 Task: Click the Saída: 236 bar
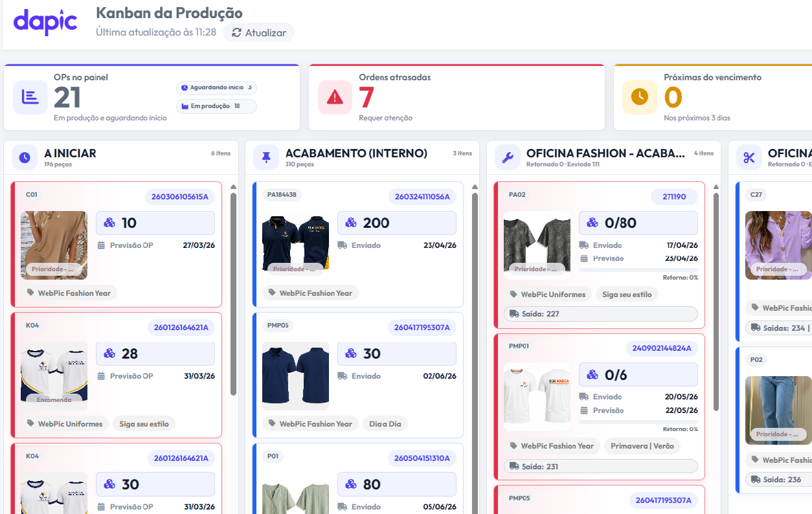pyautogui.click(x=778, y=480)
